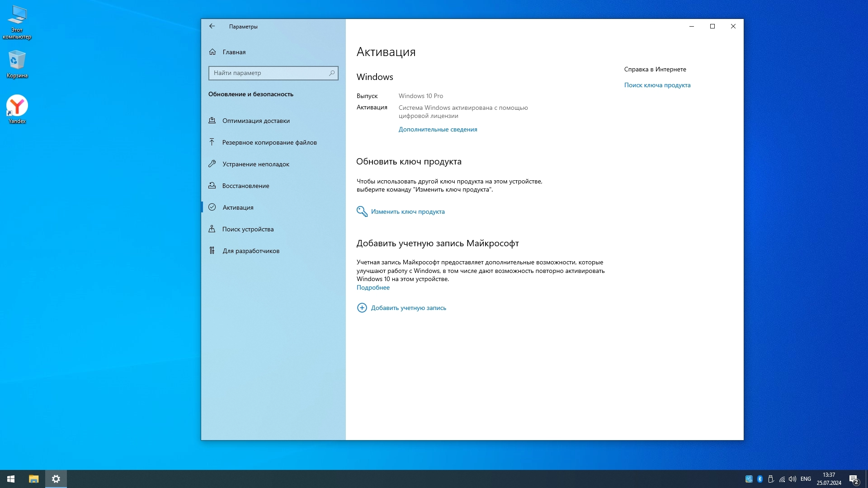Click the volume icon in the system tray
Image resolution: width=868 pixels, height=488 pixels.
click(x=793, y=479)
